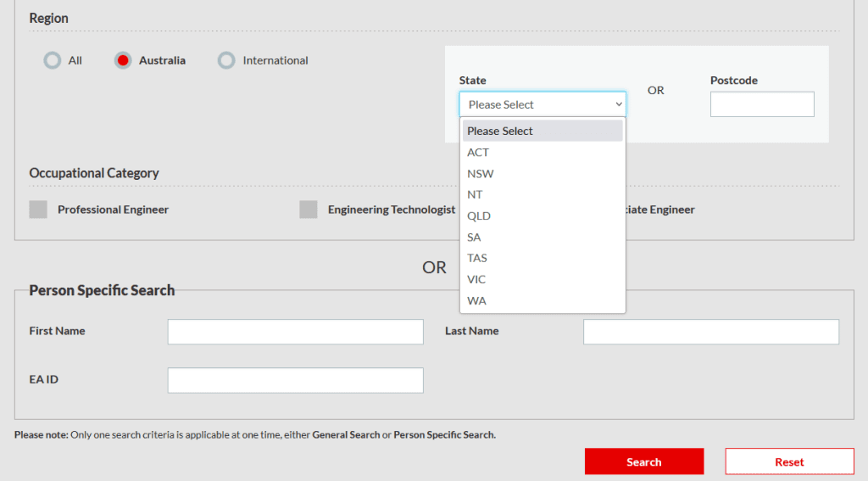The height and width of the screenshot is (481, 868).
Task: Choose TAS from the State list
Action: (542, 258)
